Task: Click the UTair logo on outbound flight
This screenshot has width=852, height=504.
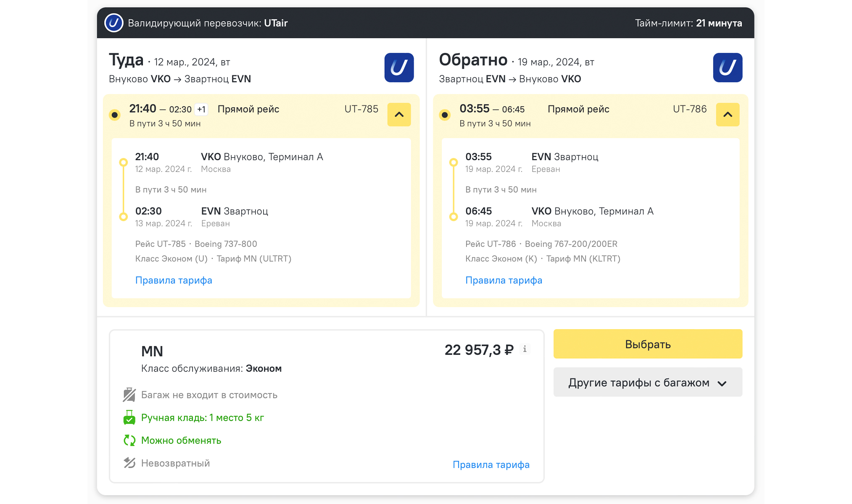Action: coord(398,68)
